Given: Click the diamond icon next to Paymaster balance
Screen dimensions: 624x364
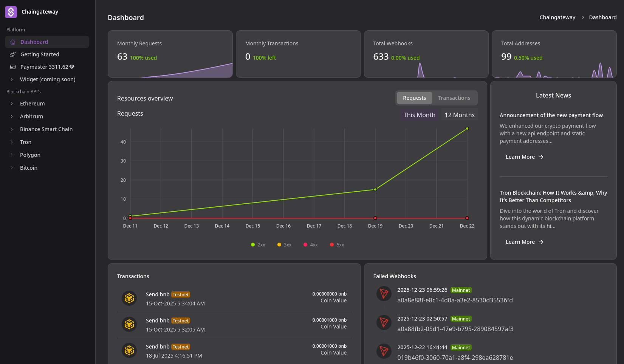Looking at the screenshot, I should tap(72, 67).
